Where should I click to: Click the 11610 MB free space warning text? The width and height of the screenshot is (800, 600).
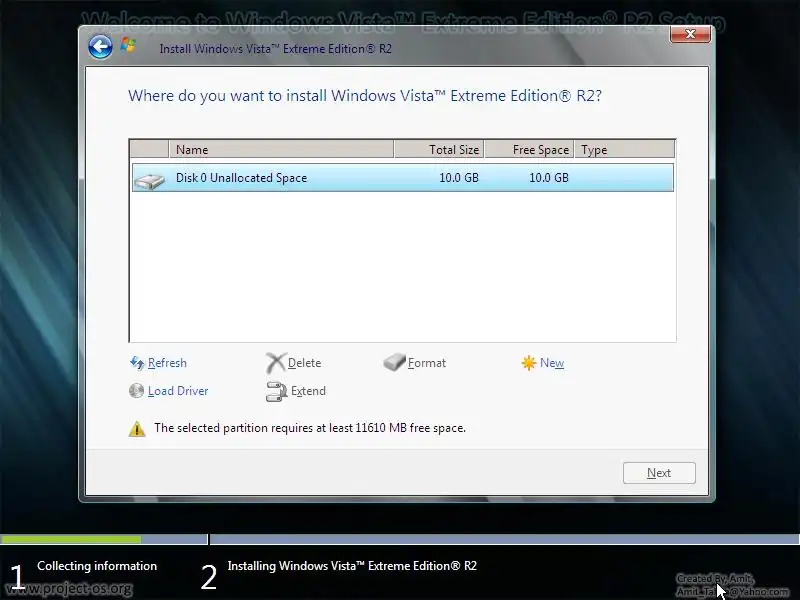(x=310, y=428)
